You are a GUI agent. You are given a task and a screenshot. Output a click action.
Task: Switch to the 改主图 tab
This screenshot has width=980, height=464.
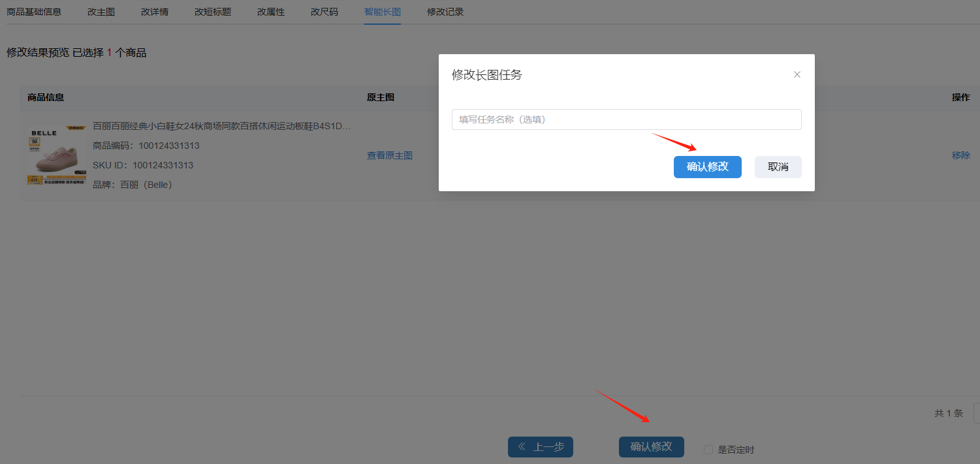click(x=101, y=12)
